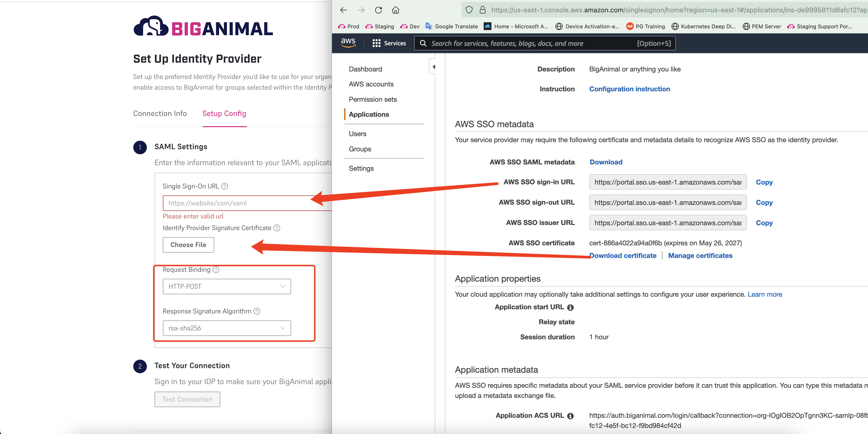Click the browser forward arrow
This screenshot has height=434, width=868.
(x=361, y=10)
